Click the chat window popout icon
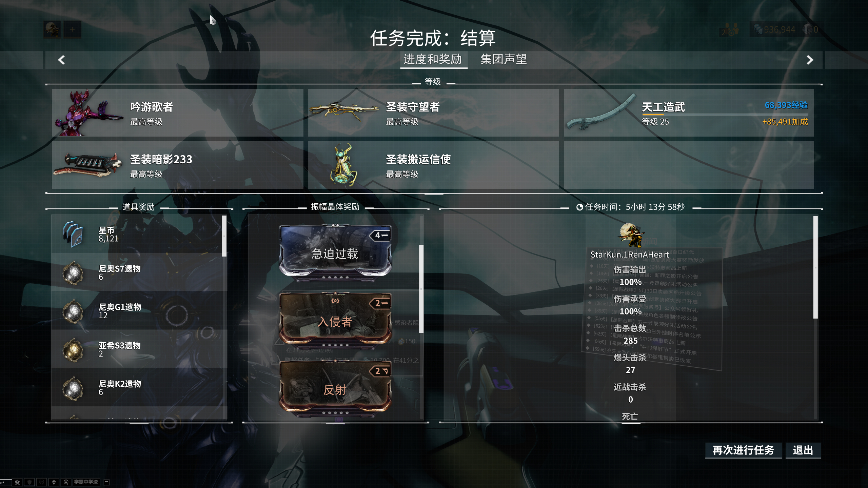 [106, 482]
